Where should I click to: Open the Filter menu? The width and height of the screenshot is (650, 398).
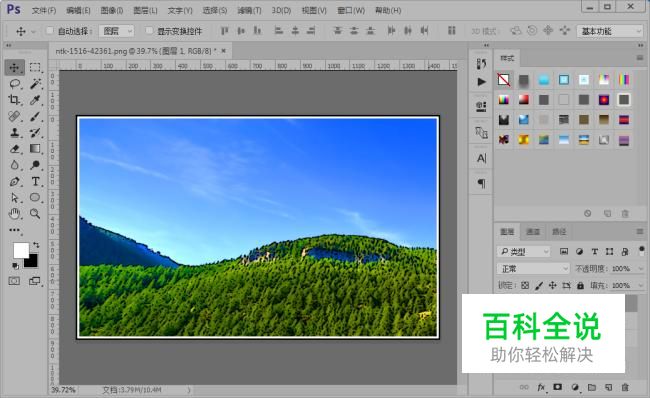(249, 10)
